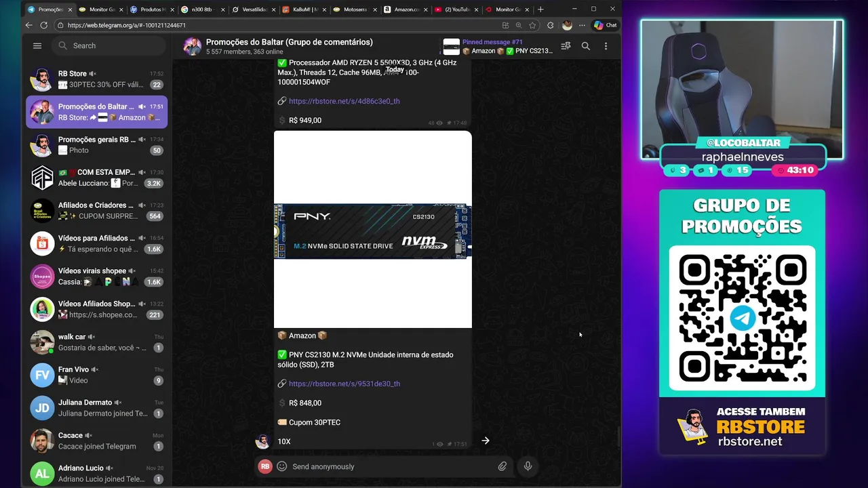Reload the browser page

click(44, 25)
